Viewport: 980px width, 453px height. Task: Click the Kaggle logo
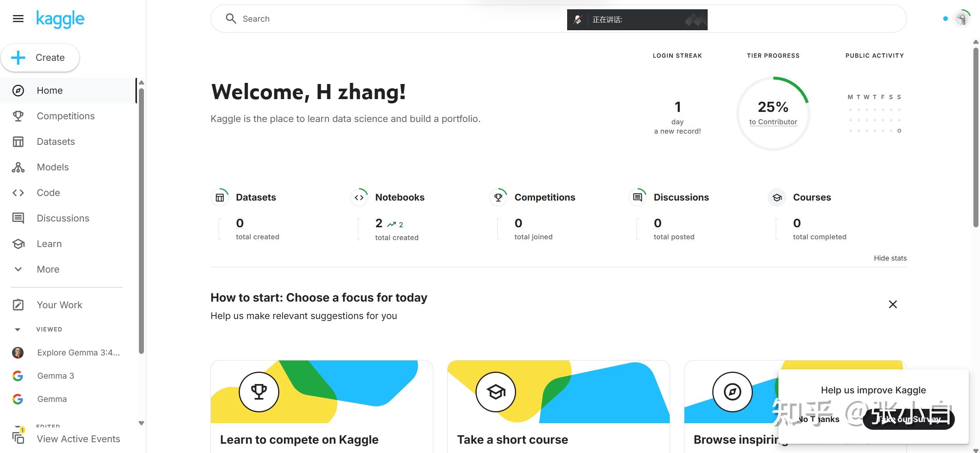pos(60,19)
